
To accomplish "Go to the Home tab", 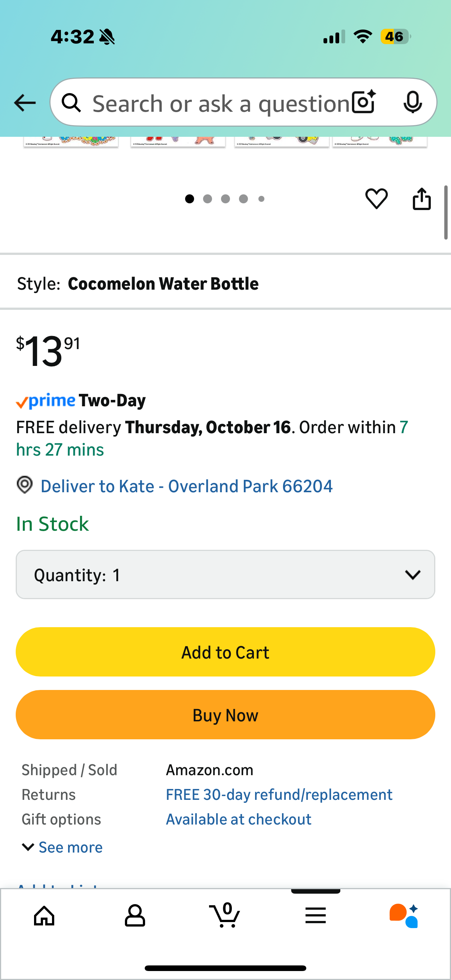I will 44,915.
